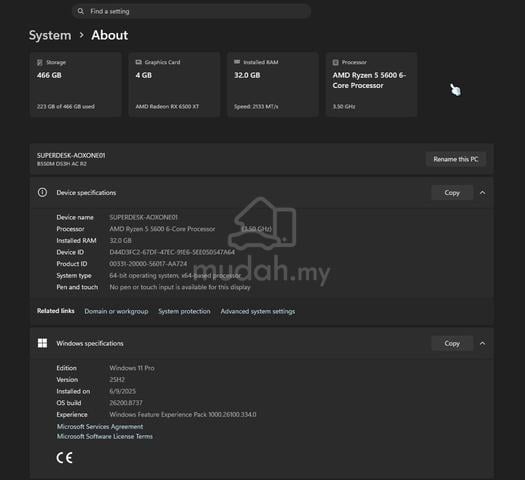Copy the Windows specifications
The image size is (525, 480).
click(452, 343)
